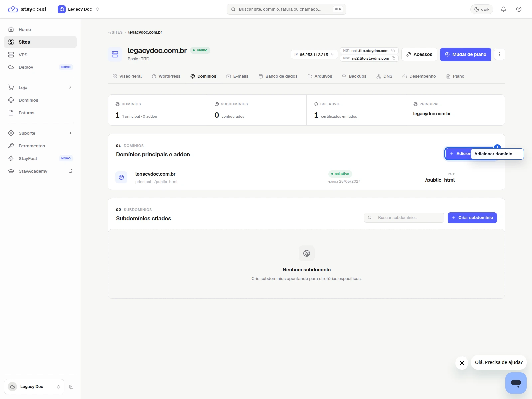Click the Olá. Precisa de ajuda? message

(499, 362)
